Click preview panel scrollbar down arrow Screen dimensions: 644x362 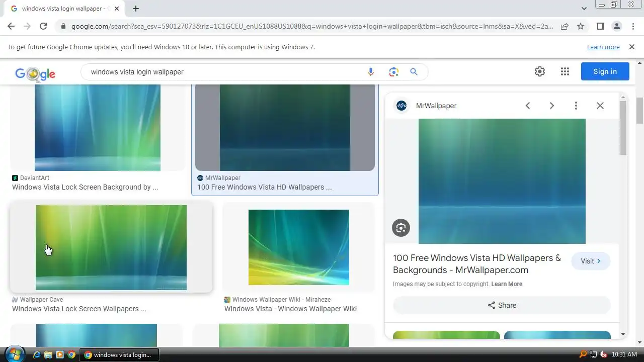coord(623,334)
